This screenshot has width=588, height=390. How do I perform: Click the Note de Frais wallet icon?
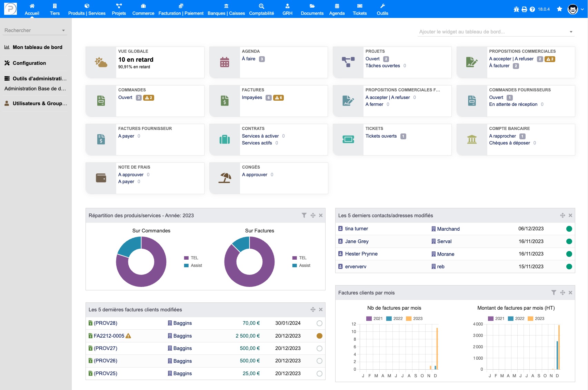tap(101, 178)
